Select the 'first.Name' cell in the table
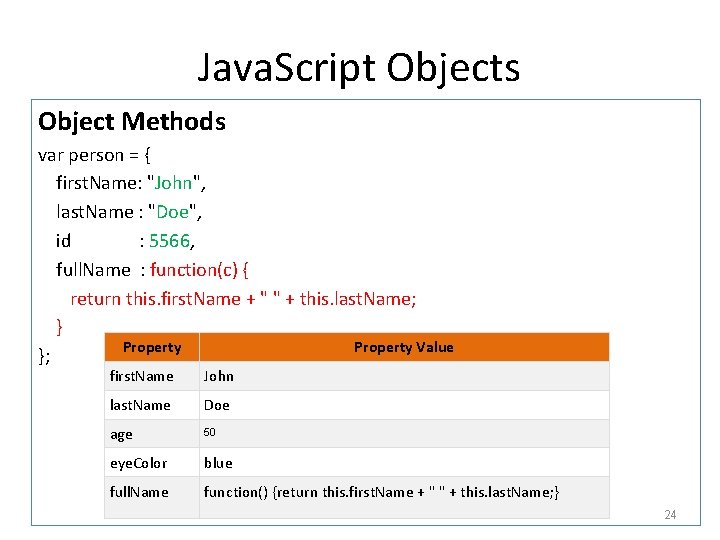The height and width of the screenshot is (540, 720). 141,376
